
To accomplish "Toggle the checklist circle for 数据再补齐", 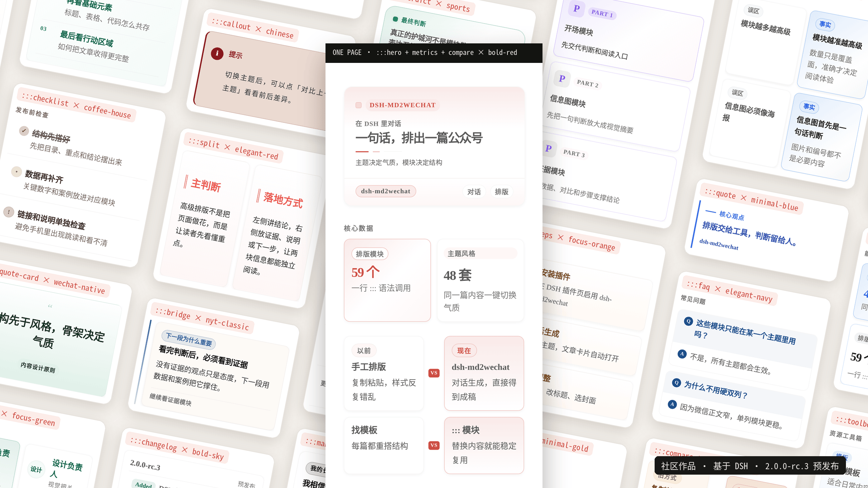I will pos(16,171).
